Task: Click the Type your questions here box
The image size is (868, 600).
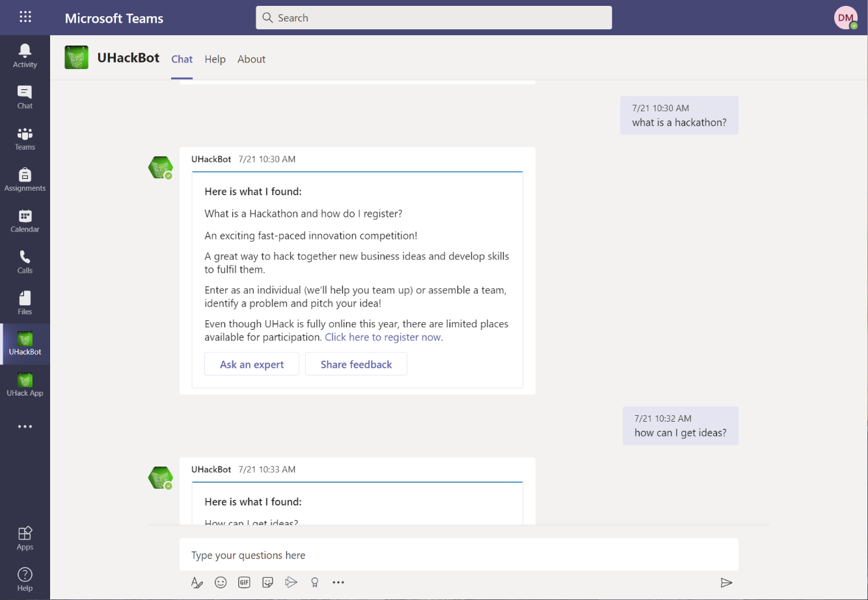Action: coord(458,555)
